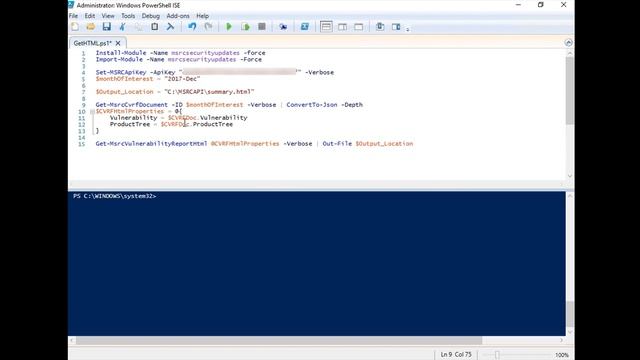Open the Edit menu

coord(90,16)
